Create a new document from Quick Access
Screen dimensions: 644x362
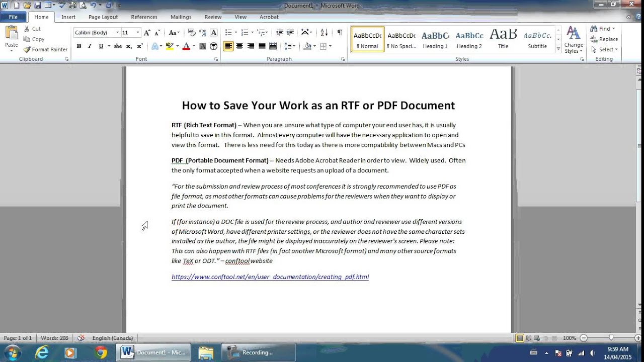click(x=17, y=5)
